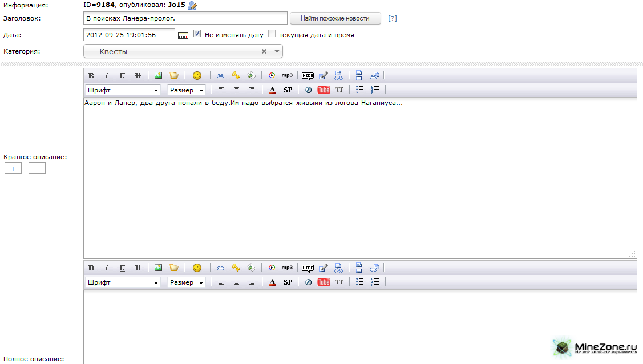Open the Размер dropdown in full description toolbar
This screenshot has height=364, width=643.
pyautogui.click(x=186, y=282)
